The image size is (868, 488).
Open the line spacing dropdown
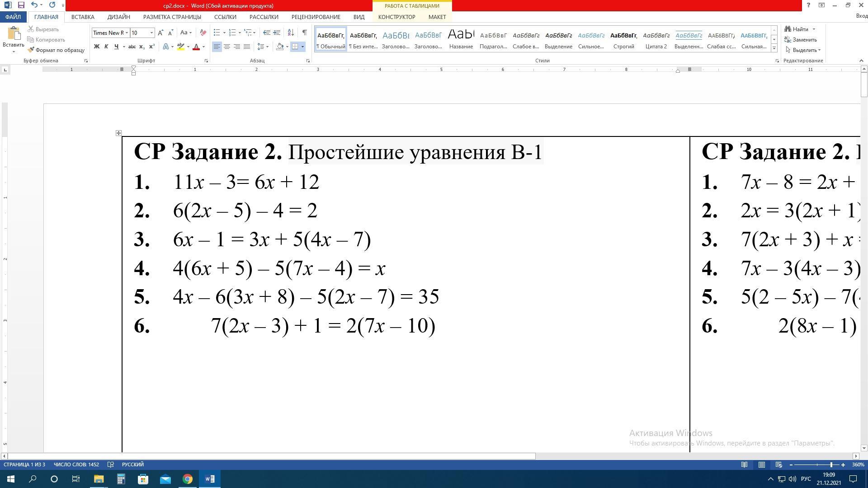coord(262,47)
